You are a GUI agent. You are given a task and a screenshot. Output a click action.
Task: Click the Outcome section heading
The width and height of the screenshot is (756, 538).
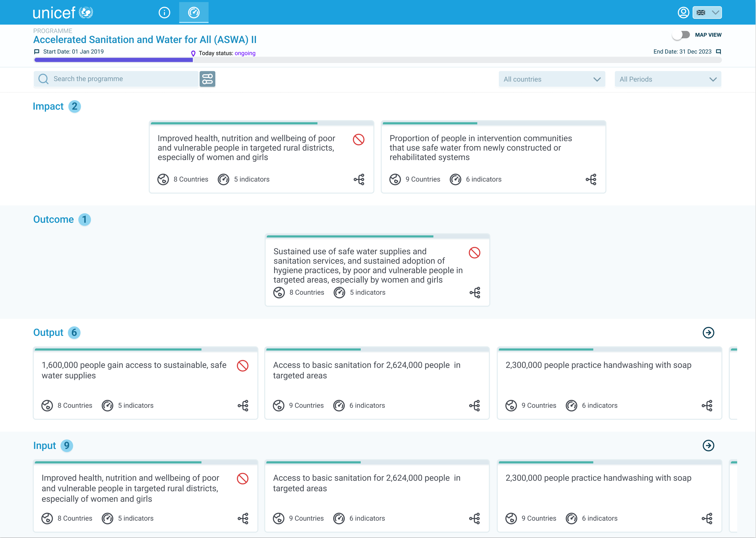(53, 219)
